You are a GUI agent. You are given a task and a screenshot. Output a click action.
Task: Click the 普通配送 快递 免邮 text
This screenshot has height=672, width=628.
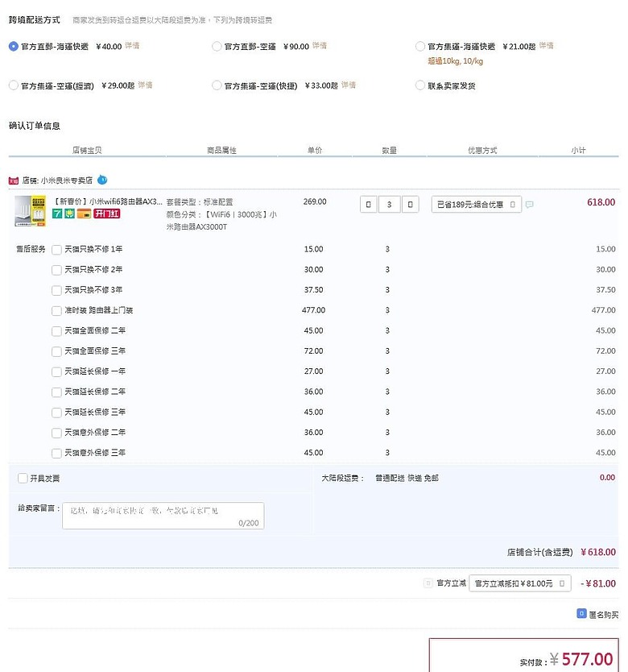click(x=407, y=479)
